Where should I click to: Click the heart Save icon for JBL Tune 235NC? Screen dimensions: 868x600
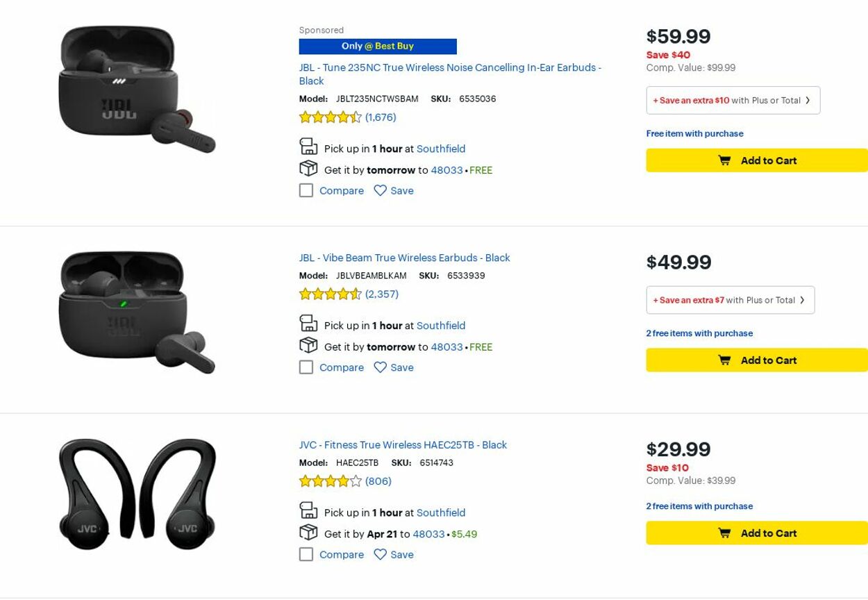(x=380, y=190)
